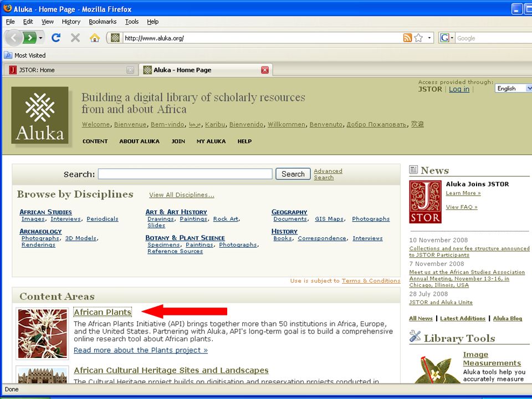Open the Advanced Search link
The image size is (532, 399).
tap(328, 174)
